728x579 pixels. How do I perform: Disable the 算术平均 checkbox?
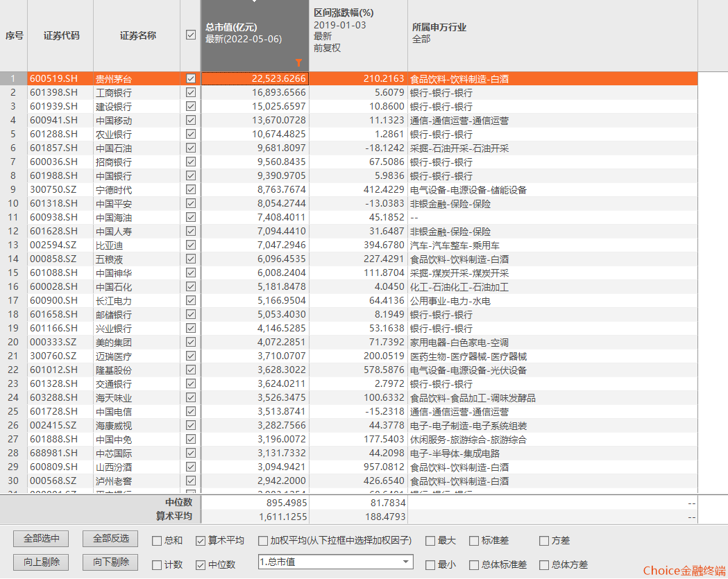[201, 541]
